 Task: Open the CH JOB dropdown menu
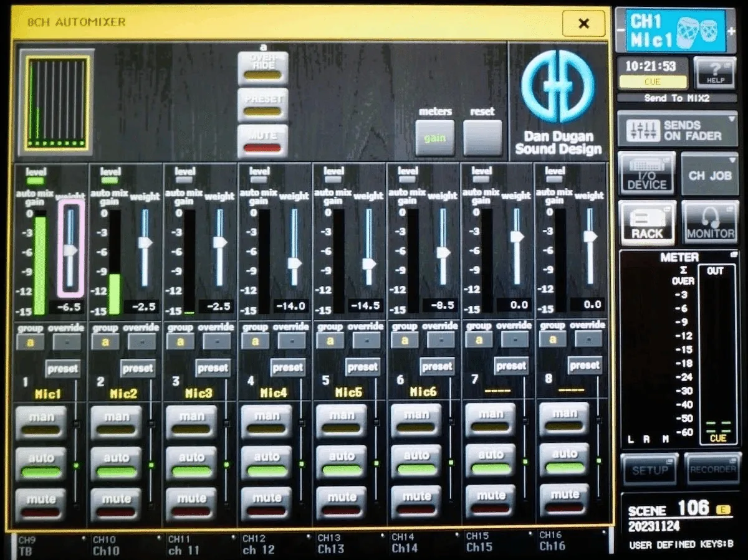[710, 174]
